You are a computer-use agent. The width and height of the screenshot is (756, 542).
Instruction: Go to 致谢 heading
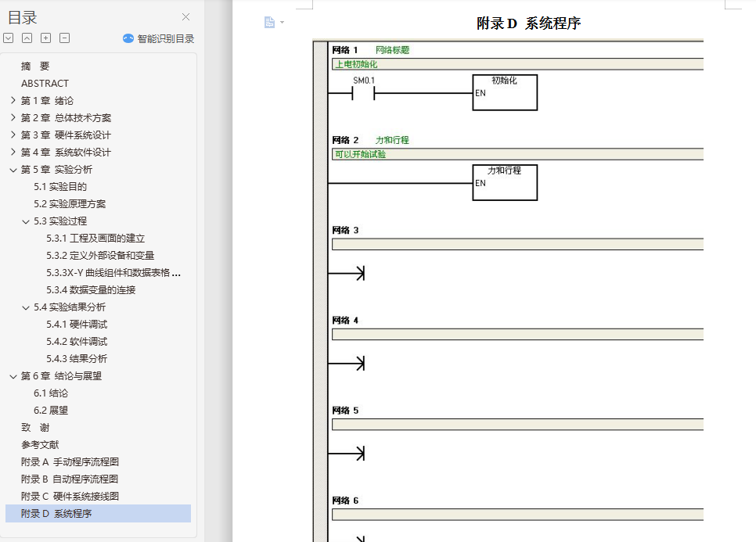pos(35,428)
